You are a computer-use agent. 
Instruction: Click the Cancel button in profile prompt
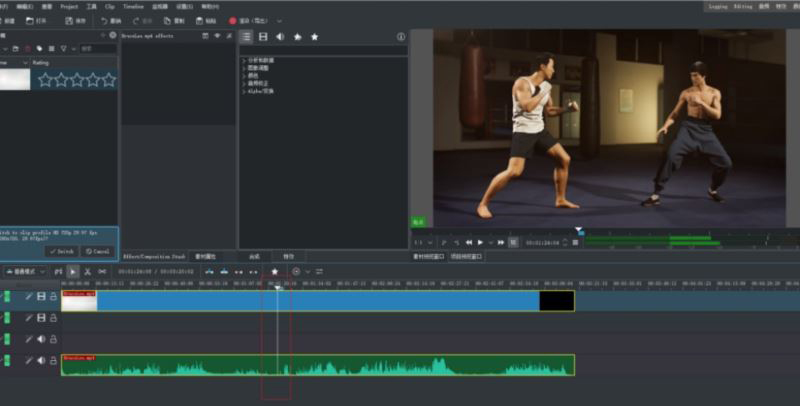point(97,251)
